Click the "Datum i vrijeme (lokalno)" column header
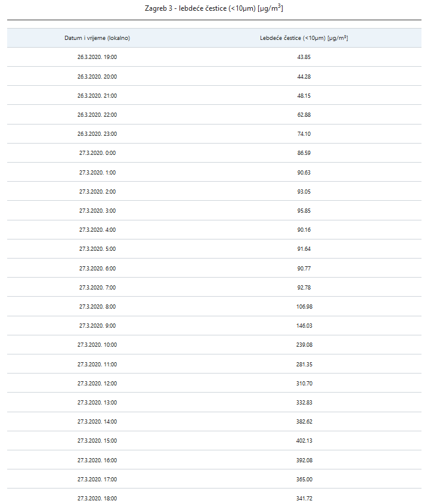 point(97,38)
